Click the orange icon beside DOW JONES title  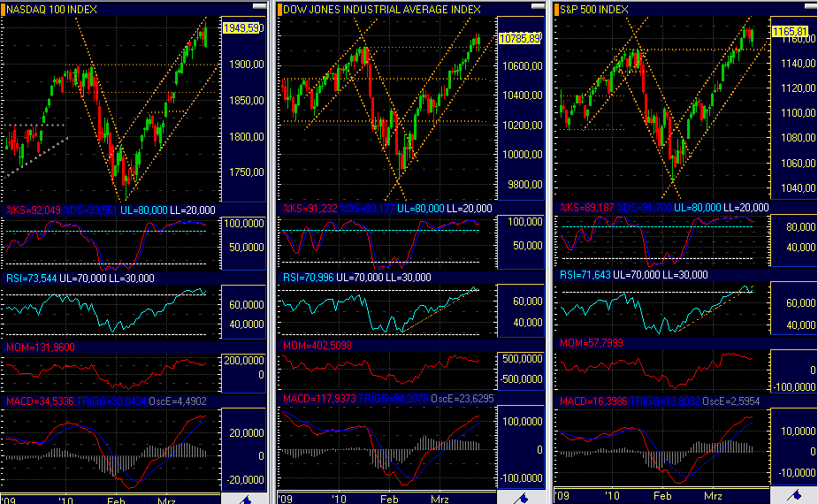coord(279,10)
